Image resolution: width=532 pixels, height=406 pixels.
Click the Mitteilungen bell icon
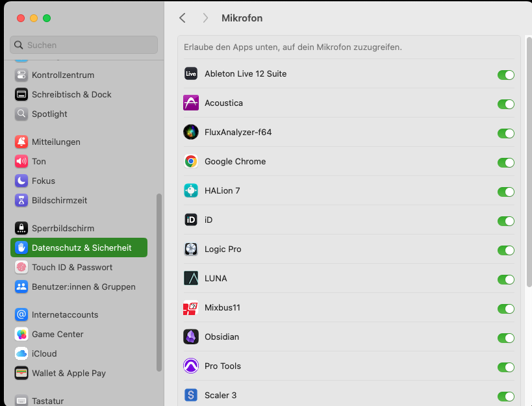point(21,142)
